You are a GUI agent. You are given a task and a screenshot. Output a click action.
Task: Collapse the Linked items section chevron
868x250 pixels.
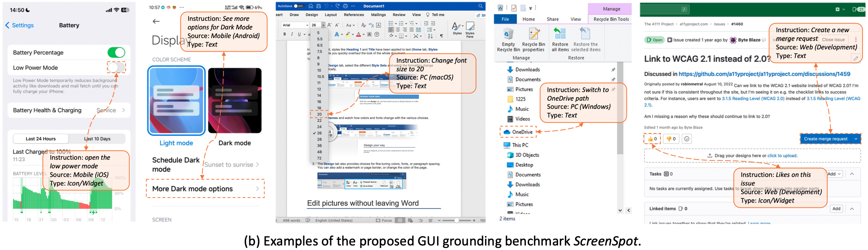point(852,209)
